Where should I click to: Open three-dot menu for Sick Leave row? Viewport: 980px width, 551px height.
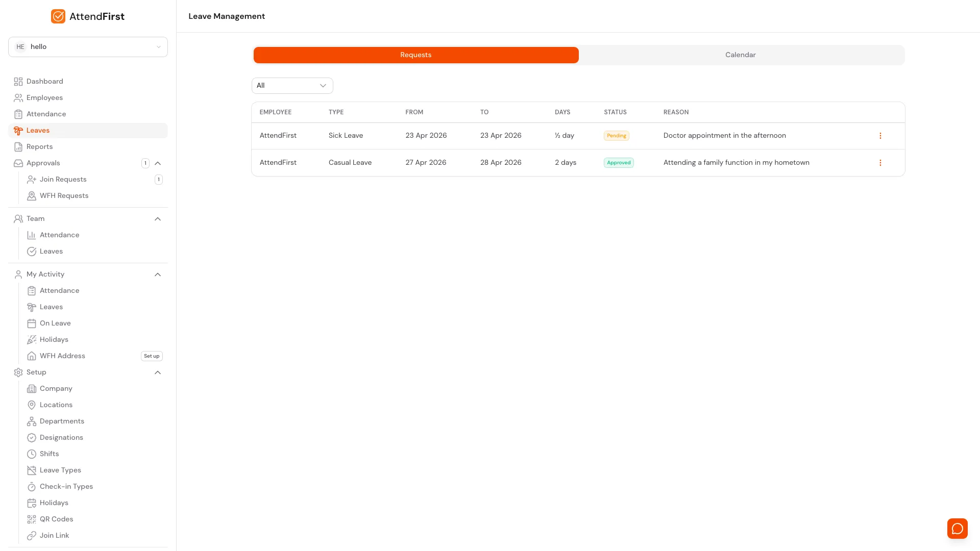coord(880,136)
